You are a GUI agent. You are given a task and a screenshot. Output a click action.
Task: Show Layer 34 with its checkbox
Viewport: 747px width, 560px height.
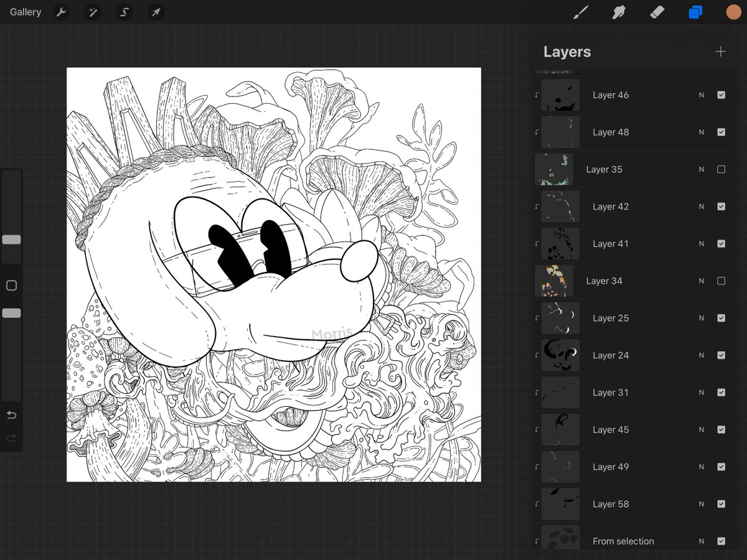(721, 281)
